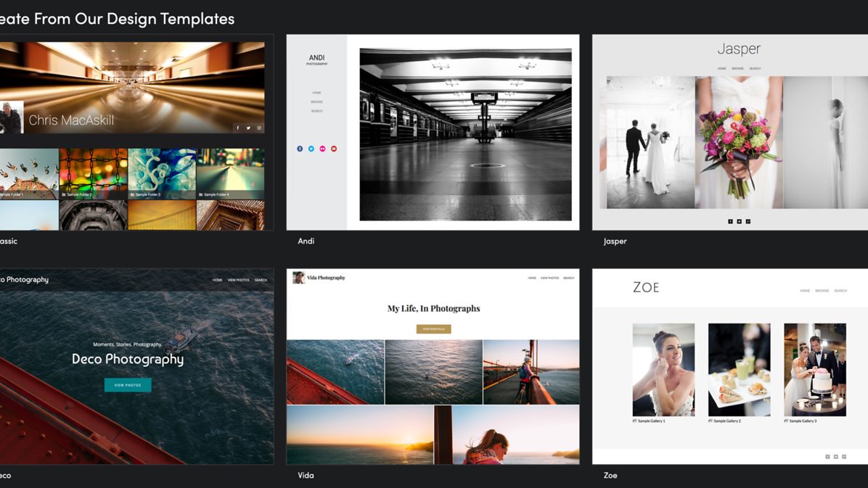This screenshot has height=488, width=868.
Task: Open the Andi template label
Action: click(306, 241)
